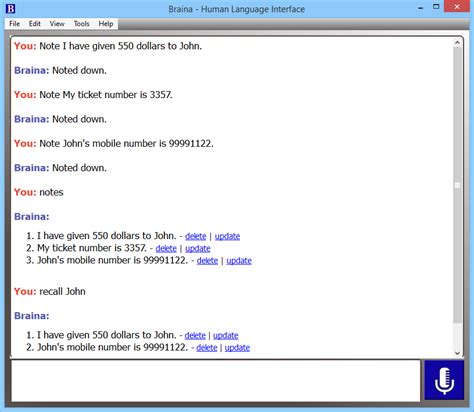Delete the 550 dollars note under recall John
The width and height of the screenshot is (474, 412).
(195, 336)
